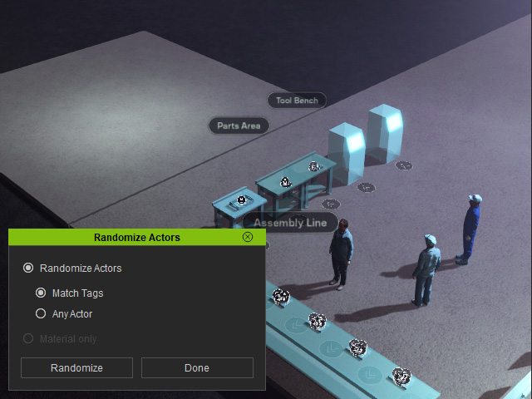Close the Randomize Actors dialog
The image size is (532, 399).
click(248, 237)
